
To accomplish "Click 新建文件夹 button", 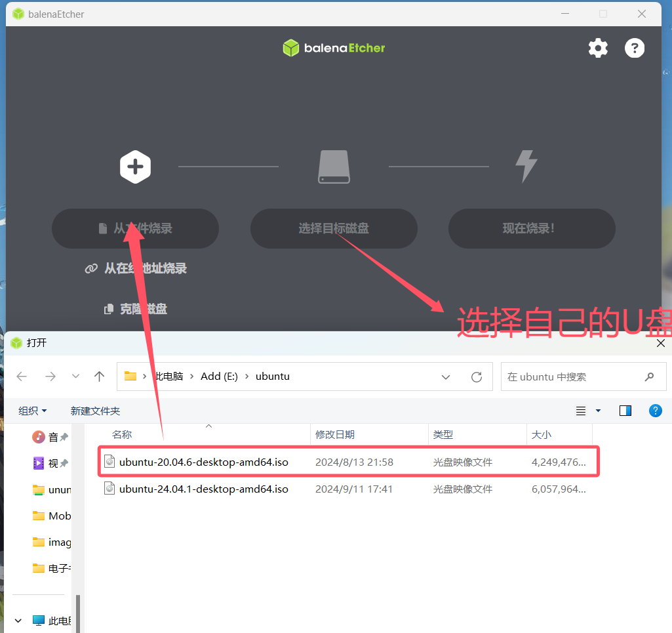I will coord(95,411).
